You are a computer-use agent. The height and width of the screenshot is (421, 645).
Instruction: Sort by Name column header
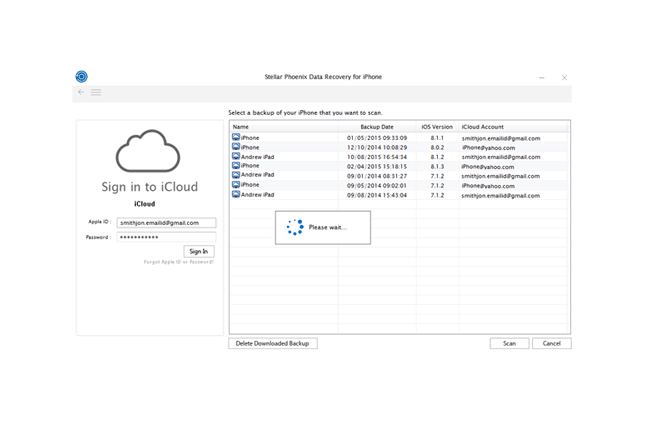tap(241, 127)
